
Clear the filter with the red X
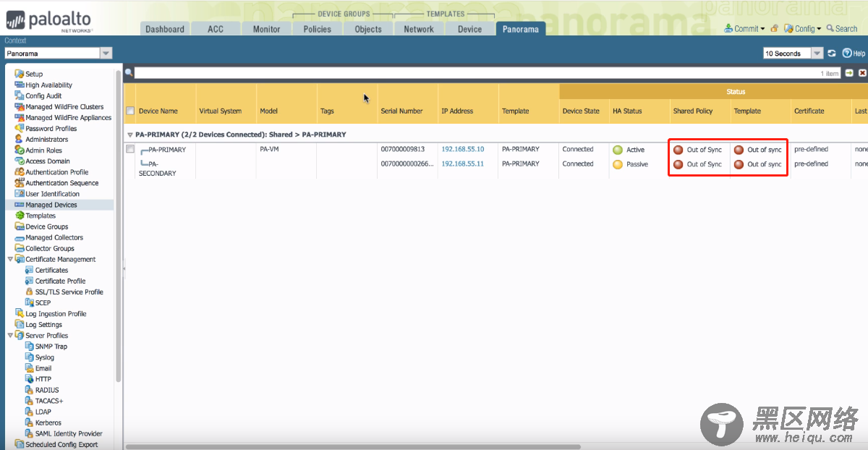click(x=862, y=73)
